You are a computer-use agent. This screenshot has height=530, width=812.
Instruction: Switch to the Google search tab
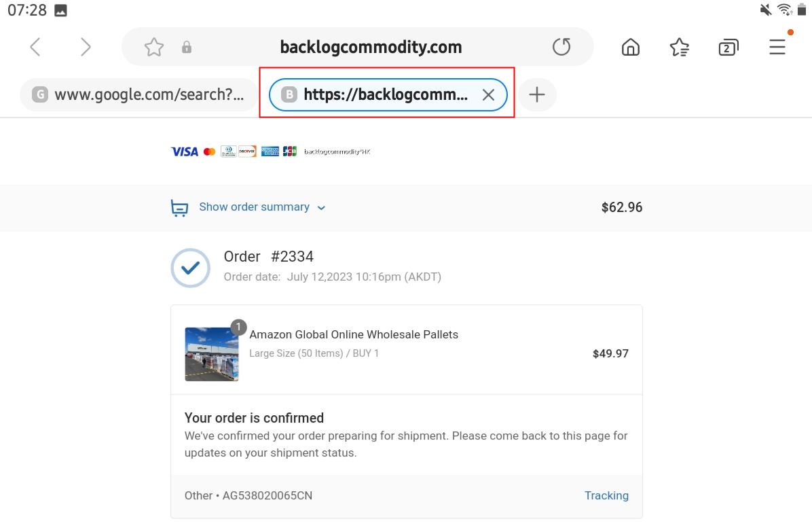pyautogui.click(x=139, y=94)
